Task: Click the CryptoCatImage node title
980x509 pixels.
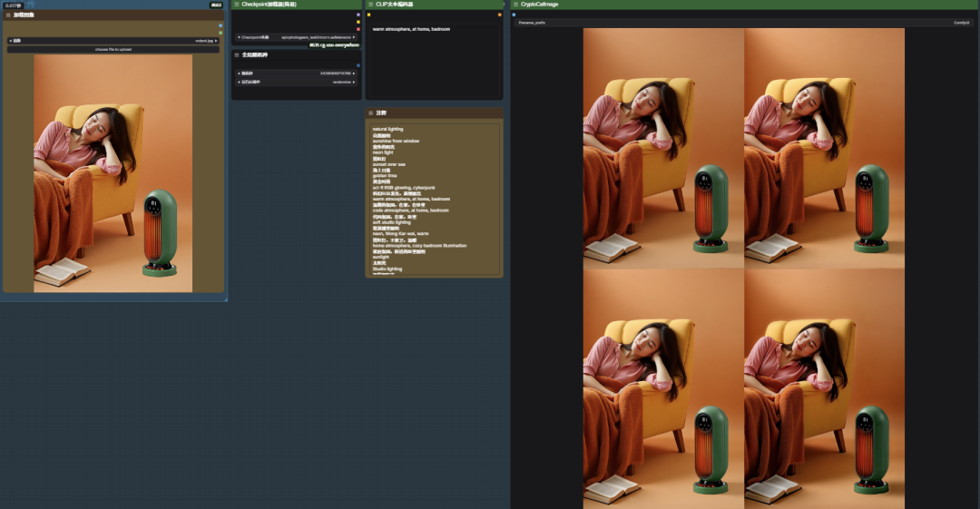Action: coord(539,4)
